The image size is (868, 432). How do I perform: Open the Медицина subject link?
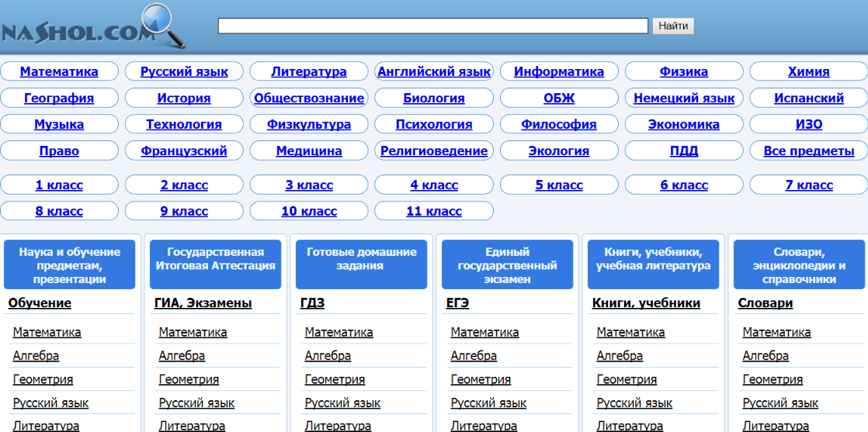[309, 151]
